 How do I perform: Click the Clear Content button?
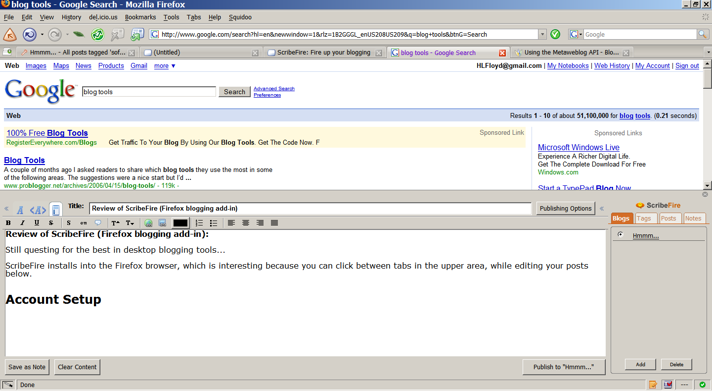pos(77,367)
